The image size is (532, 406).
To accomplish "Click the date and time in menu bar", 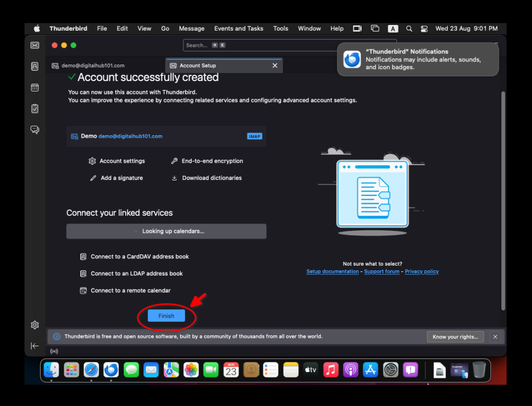I will pos(467,29).
